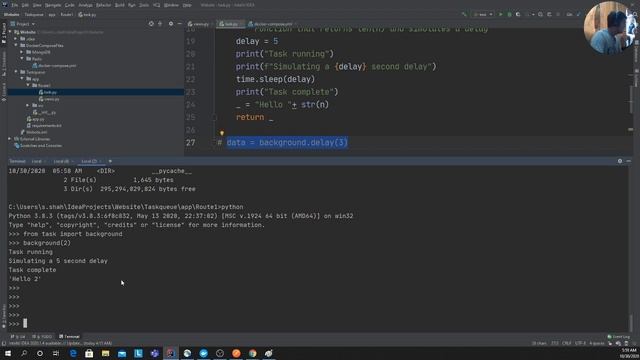Viewport: 640px width, 360px height.
Task: Switch to IntelliJ IDEA taskbar icon
Action: [171, 353]
